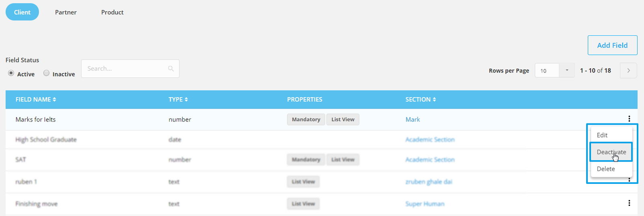Sort by Field Name column arrows
This screenshot has height=216, width=644.
54,99
